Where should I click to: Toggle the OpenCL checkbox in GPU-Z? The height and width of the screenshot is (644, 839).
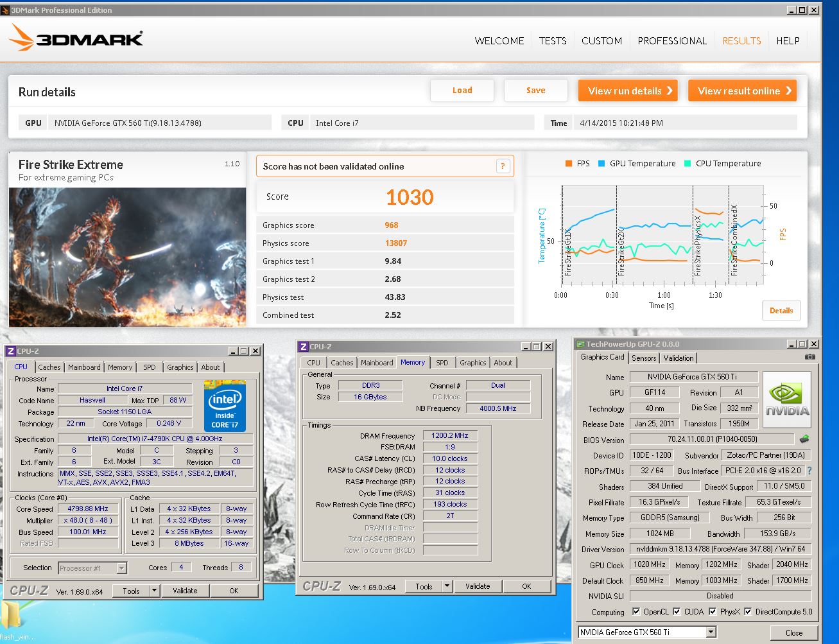coord(636,612)
